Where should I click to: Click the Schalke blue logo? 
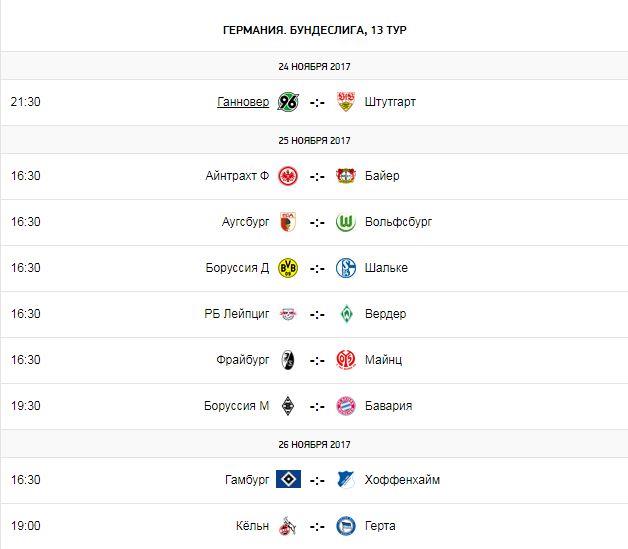(x=346, y=268)
